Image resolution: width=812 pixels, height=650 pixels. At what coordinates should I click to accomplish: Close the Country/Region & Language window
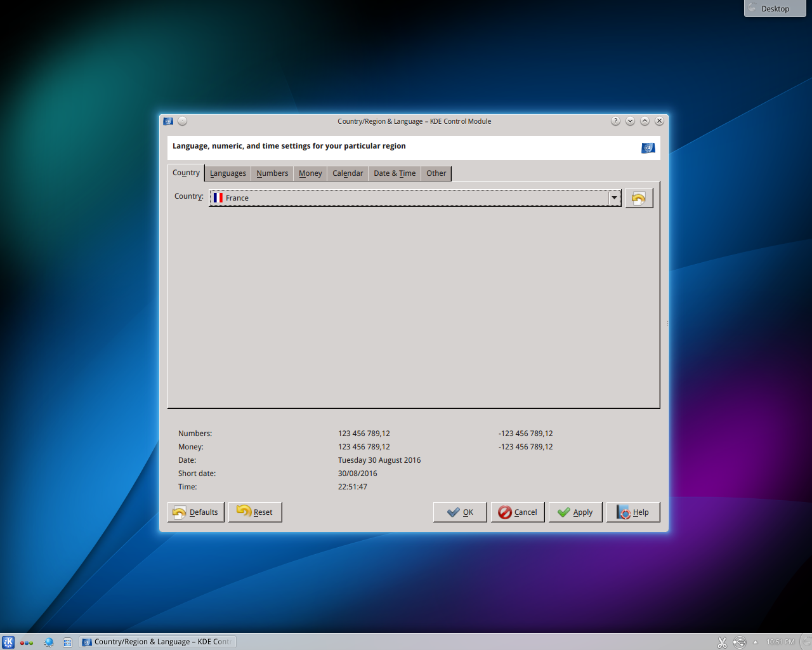(659, 121)
